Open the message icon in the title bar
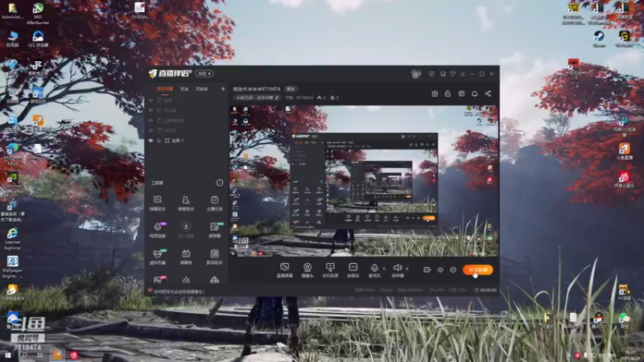The height and width of the screenshot is (362, 644). (431, 74)
